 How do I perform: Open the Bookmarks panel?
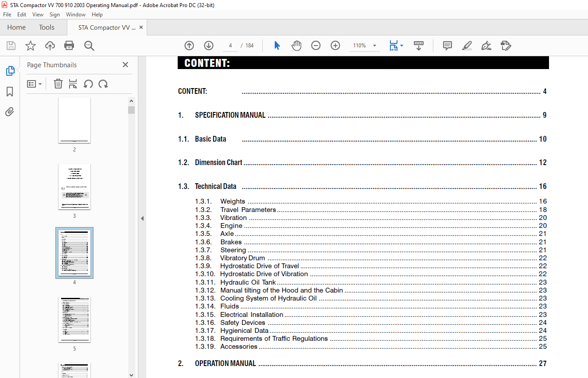(x=10, y=92)
